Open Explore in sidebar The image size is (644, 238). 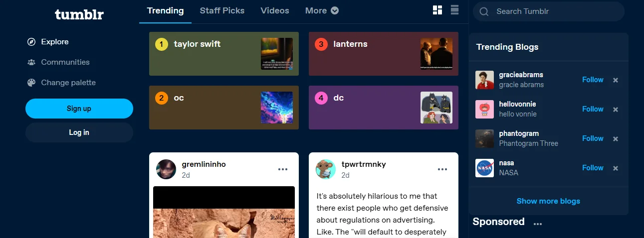pyautogui.click(x=55, y=42)
